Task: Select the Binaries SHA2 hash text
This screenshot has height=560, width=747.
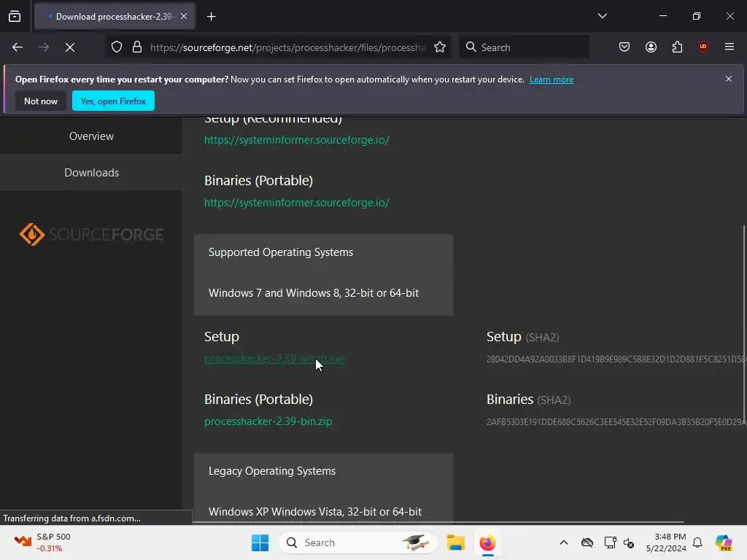Action: [x=616, y=422]
